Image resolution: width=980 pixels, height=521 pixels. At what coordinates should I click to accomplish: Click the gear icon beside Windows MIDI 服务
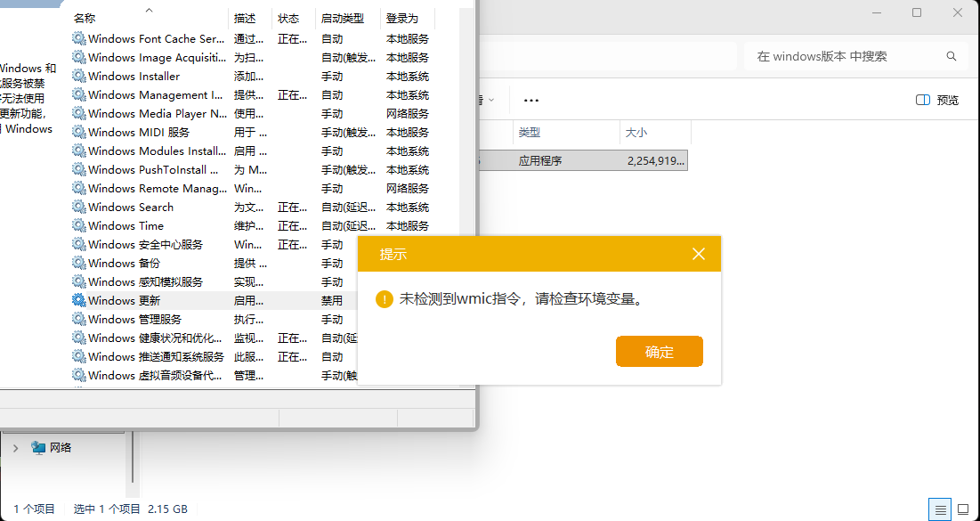[78, 132]
